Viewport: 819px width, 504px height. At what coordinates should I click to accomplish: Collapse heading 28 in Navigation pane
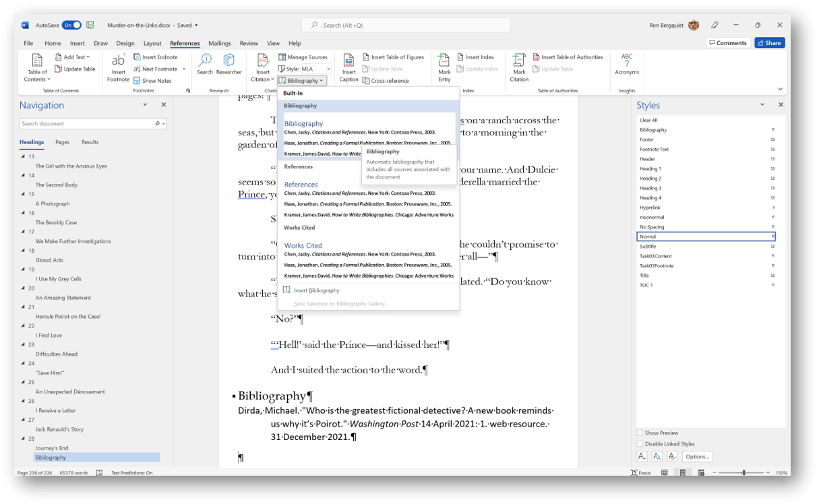click(23, 438)
